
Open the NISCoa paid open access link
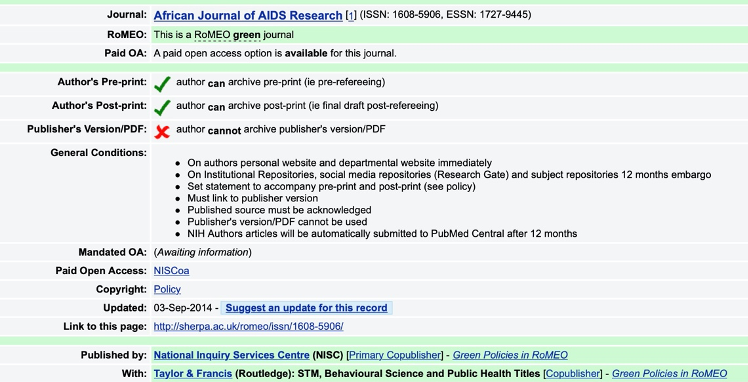171,271
